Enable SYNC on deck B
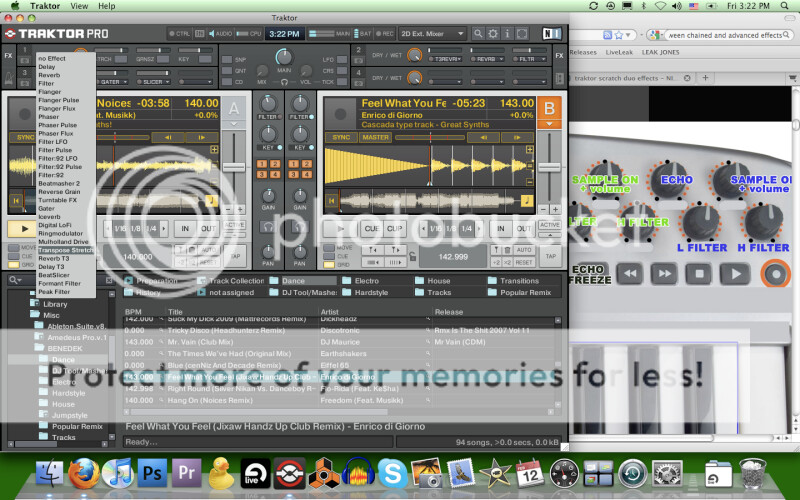800x500 pixels. (x=341, y=137)
